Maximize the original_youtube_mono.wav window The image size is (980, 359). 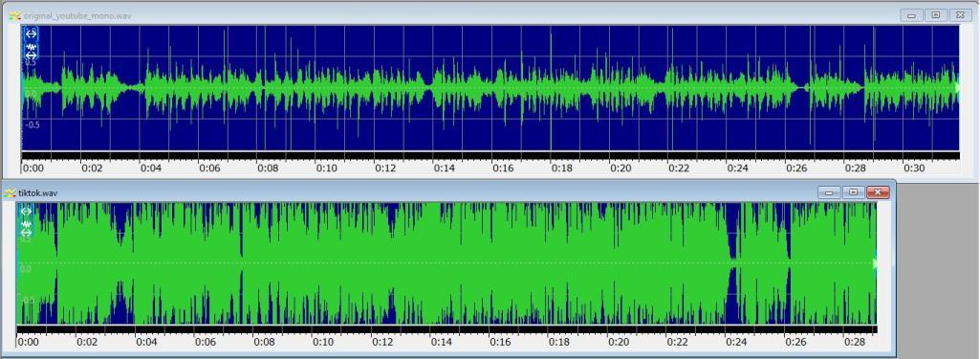936,15
